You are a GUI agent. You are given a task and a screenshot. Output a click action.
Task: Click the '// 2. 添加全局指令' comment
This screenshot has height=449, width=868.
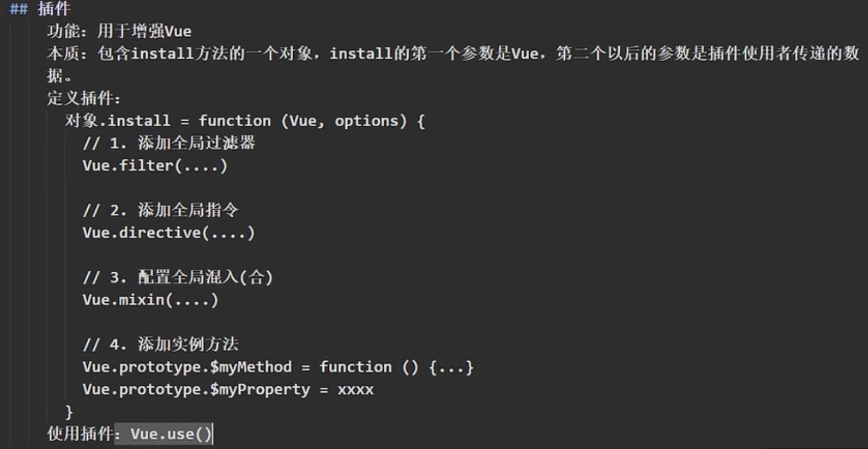click(160, 210)
